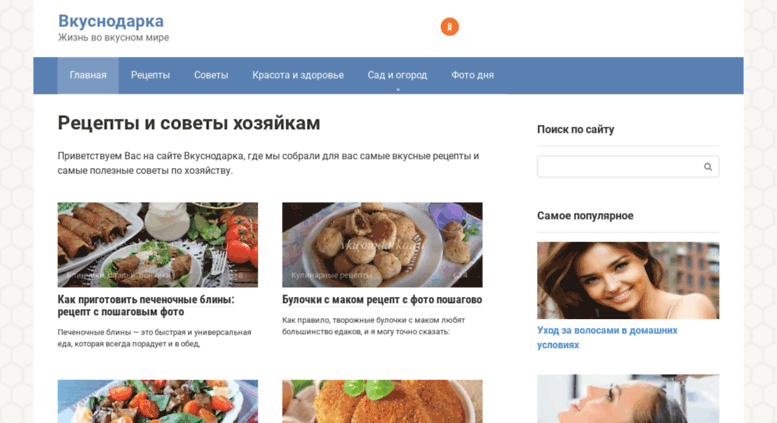777x423 pixels.
Task: Open article Булочки с маком рецепт
Action: coord(382,300)
